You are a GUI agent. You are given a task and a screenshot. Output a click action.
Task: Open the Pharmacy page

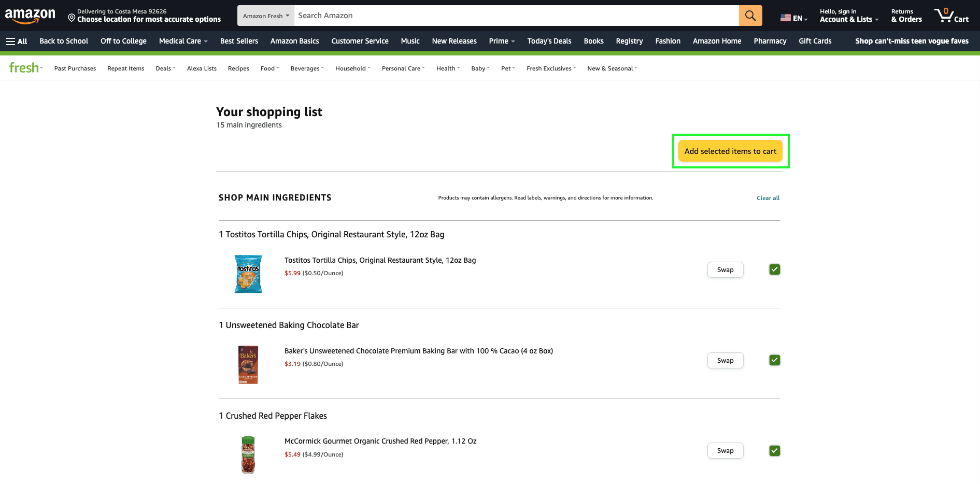(770, 41)
